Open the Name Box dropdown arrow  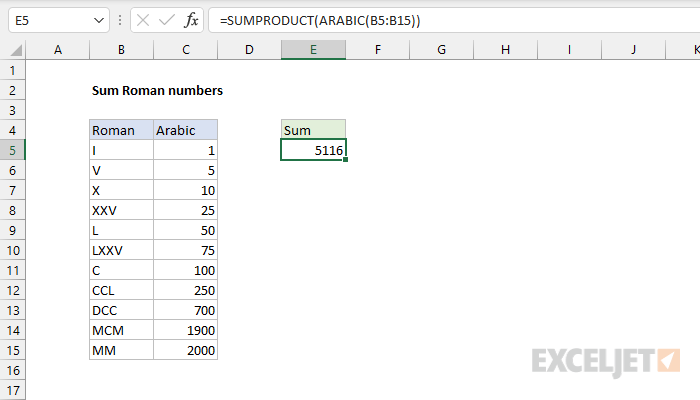tap(99, 21)
